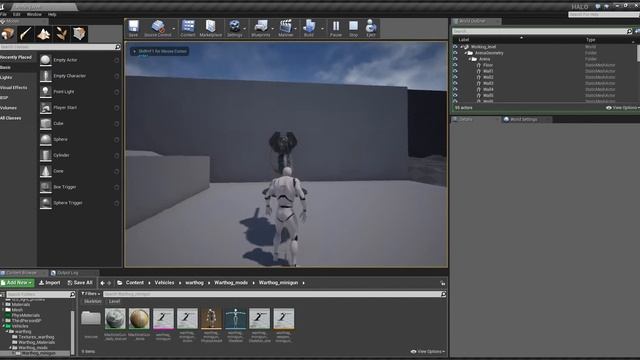Viewport: 640px width, 360px height.
Task: Open the File menu
Action: (x=3, y=14)
